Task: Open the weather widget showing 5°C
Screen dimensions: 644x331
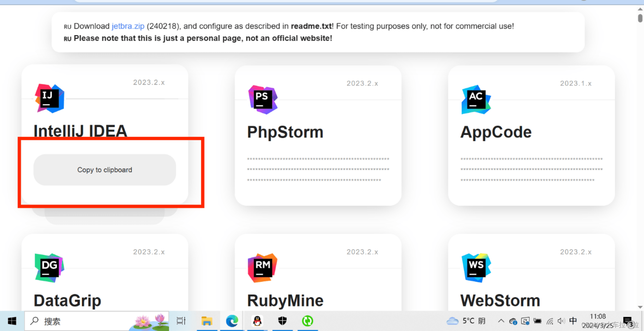Action: (466, 321)
